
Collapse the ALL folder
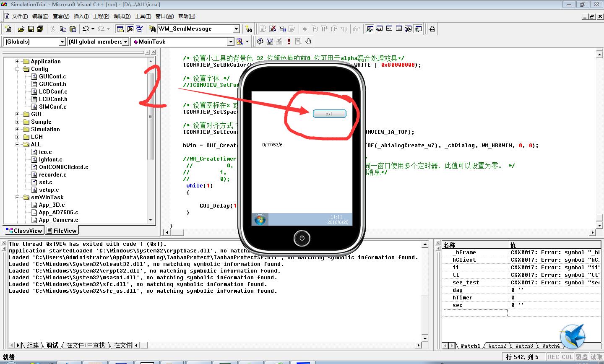pos(18,144)
